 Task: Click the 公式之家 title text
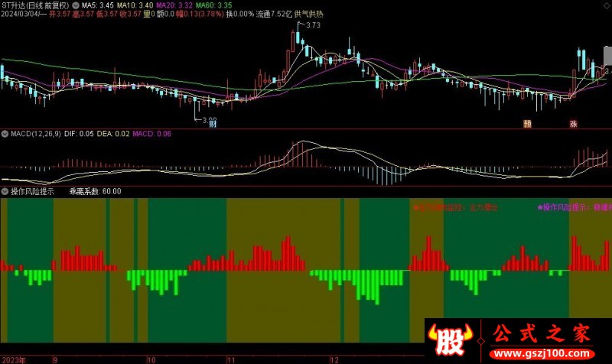(542, 334)
